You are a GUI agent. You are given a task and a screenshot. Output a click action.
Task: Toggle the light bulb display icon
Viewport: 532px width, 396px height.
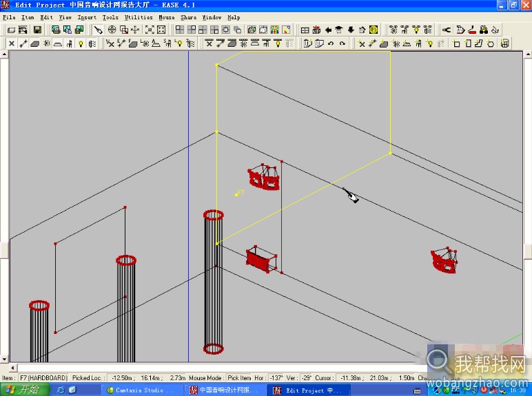81,43
